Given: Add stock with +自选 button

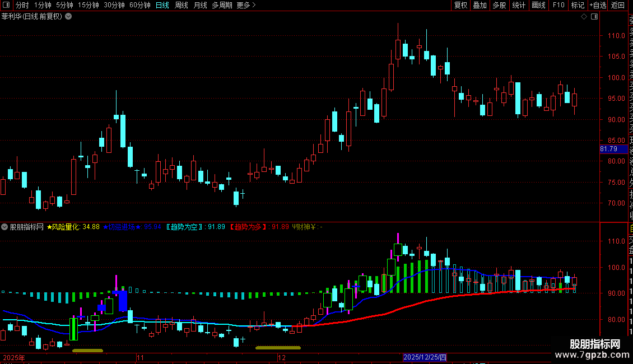Looking at the screenshot, I should (x=598, y=5).
